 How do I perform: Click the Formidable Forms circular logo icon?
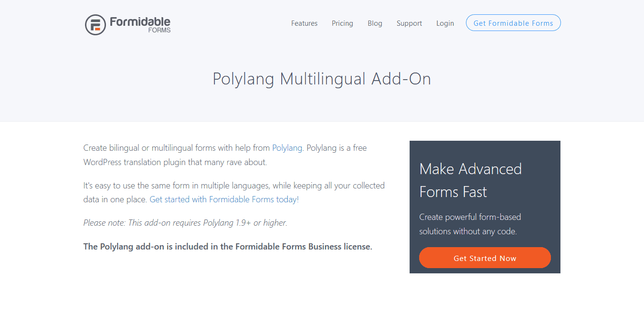click(x=95, y=25)
